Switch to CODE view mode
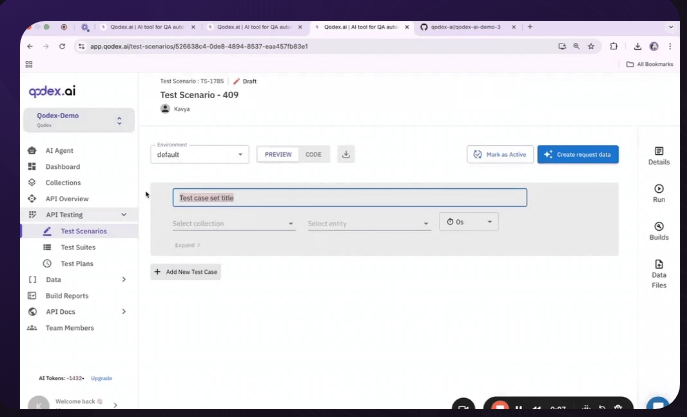The image size is (687, 417). click(x=313, y=155)
